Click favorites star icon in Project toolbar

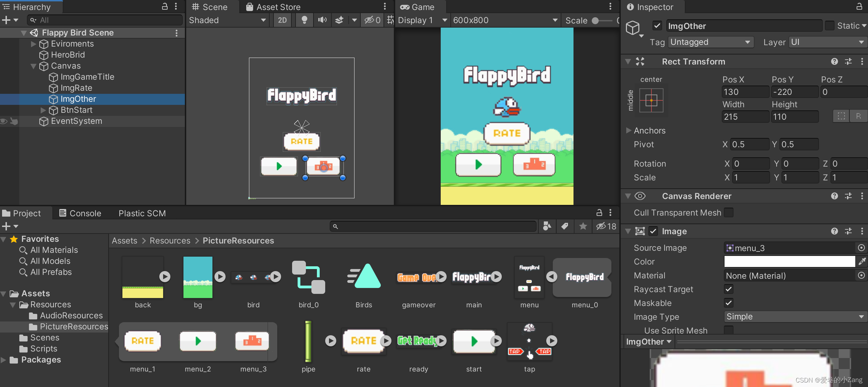(x=583, y=226)
